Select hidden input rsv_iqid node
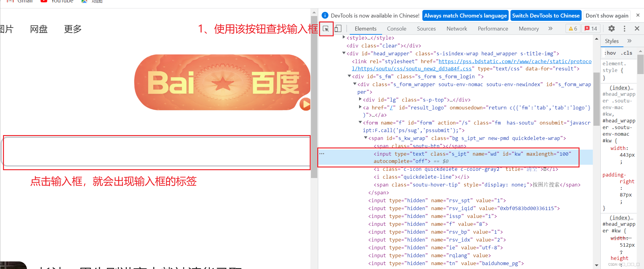The height and width of the screenshot is (269, 644). point(464,208)
